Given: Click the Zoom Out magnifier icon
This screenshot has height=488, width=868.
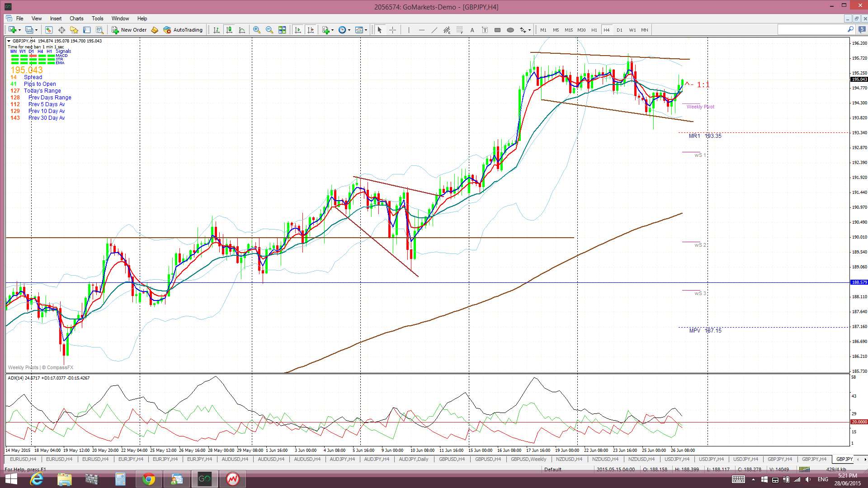Looking at the screenshot, I should (269, 30).
